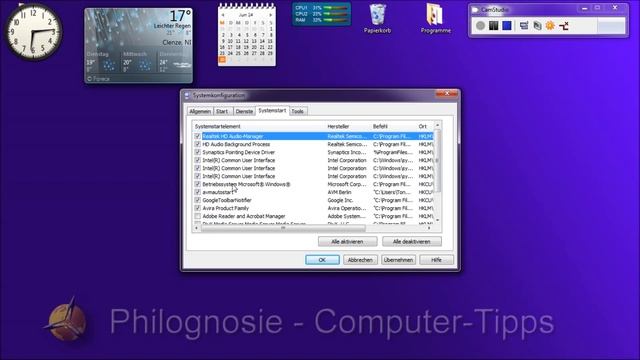Screen dimensions: 640x360
Task: Open CamStudio options with the orange sun icon
Action: (550, 26)
